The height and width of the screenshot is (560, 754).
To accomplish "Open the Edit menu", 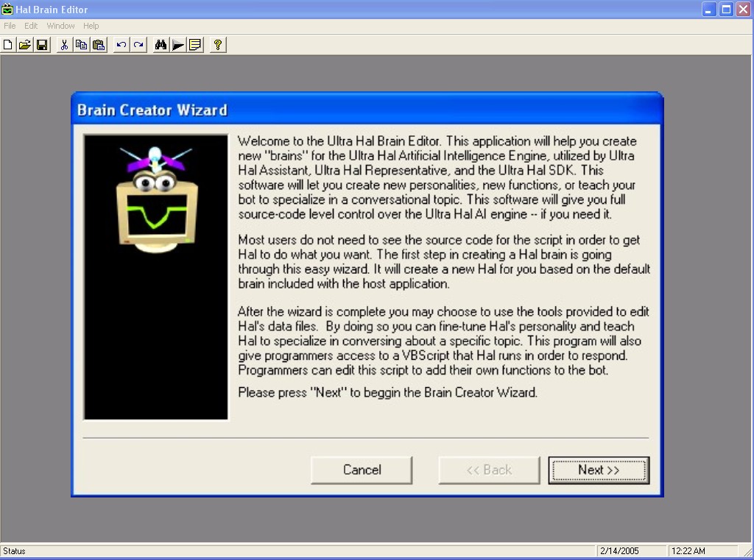I will pos(31,26).
